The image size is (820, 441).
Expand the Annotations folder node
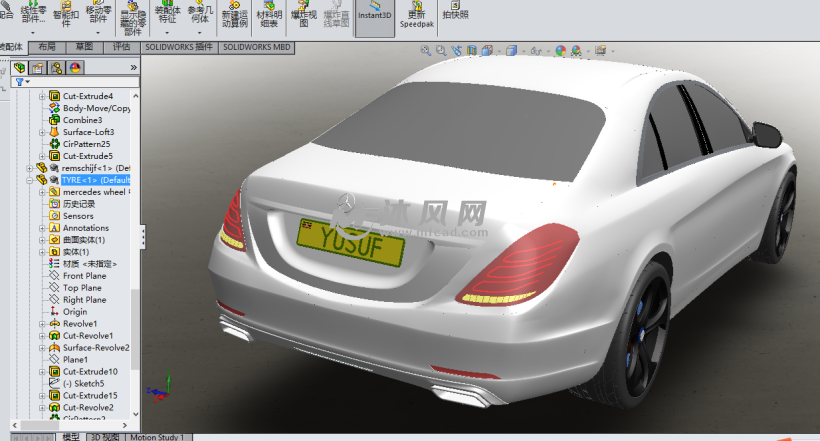click(42, 228)
